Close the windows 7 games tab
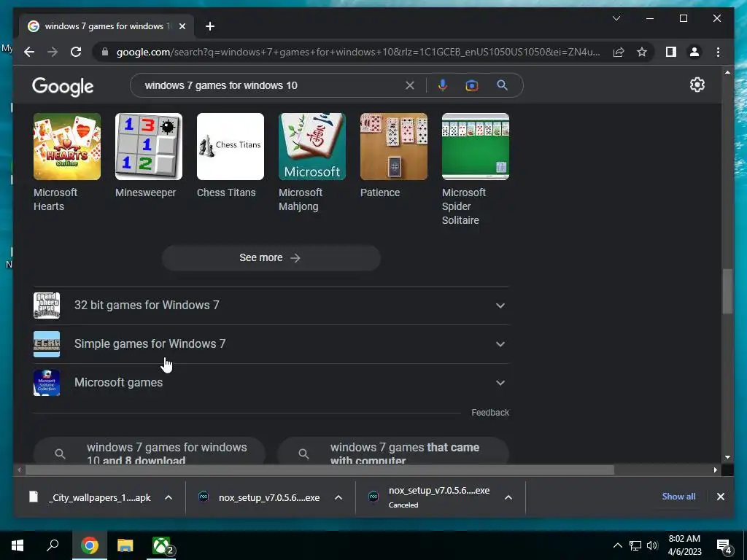Image resolution: width=747 pixels, height=560 pixels. [182, 26]
